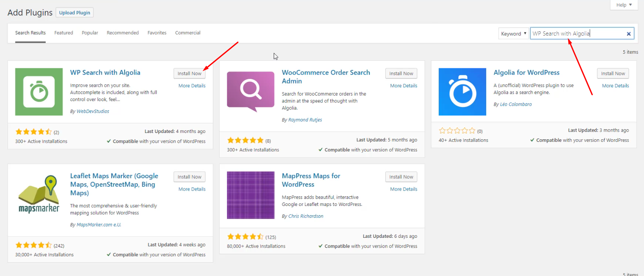Open the WP Search with Algolia title link
Viewport: 644px width, 276px height.
tap(105, 73)
